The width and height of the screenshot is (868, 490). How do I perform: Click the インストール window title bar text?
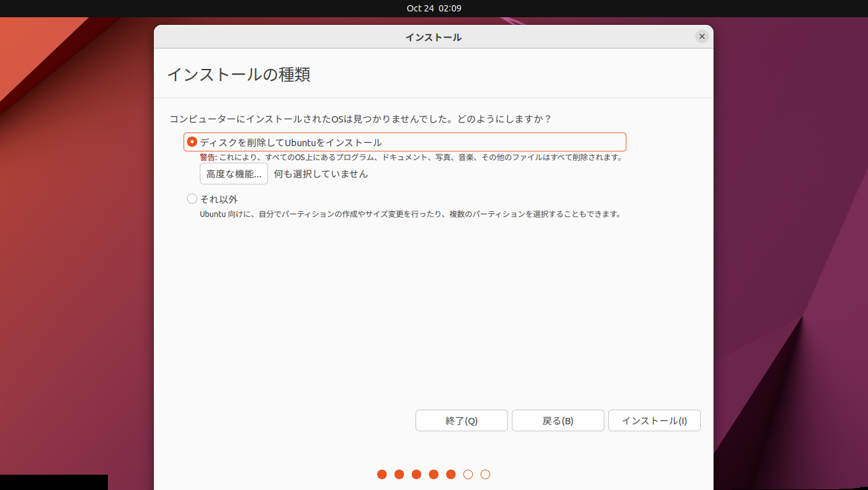click(433, 37)
